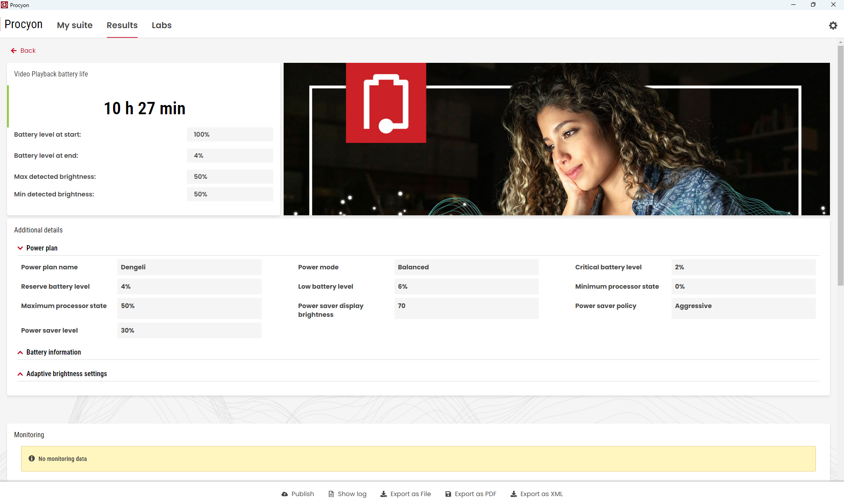
Task: Click the video playback banner image
Action: (556, 139)
